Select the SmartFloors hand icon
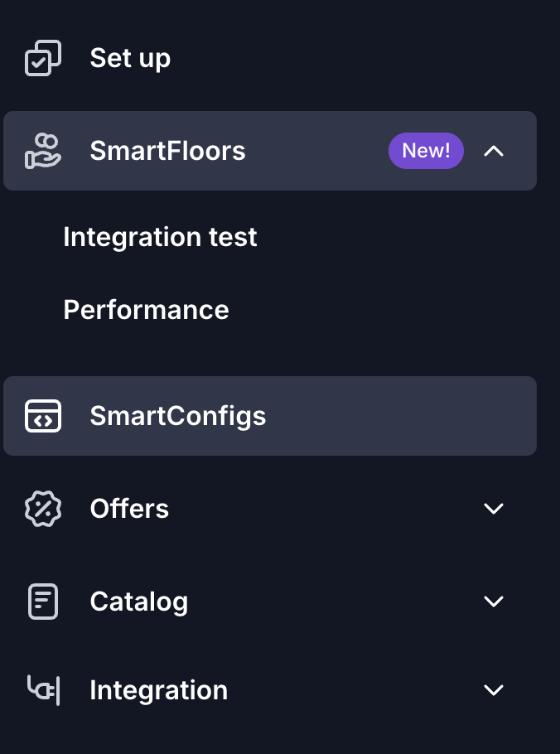This screenshot has width=560, height=754. (43, 151)
